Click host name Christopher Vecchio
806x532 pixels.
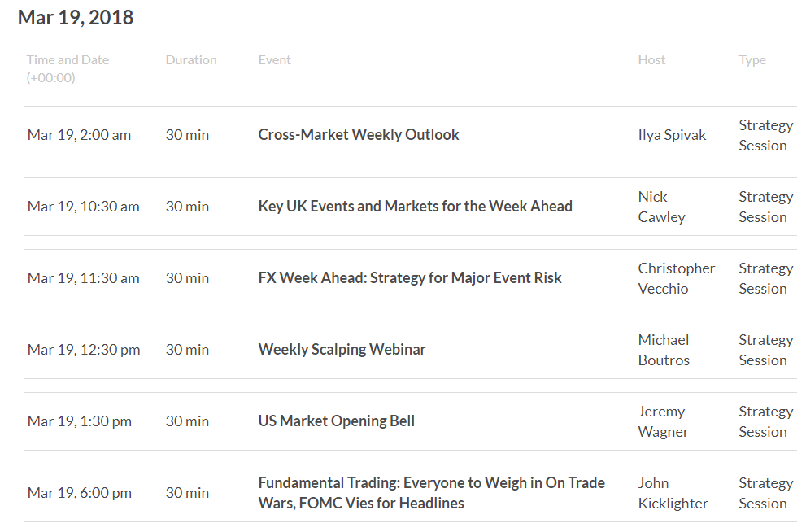(677, 278)
